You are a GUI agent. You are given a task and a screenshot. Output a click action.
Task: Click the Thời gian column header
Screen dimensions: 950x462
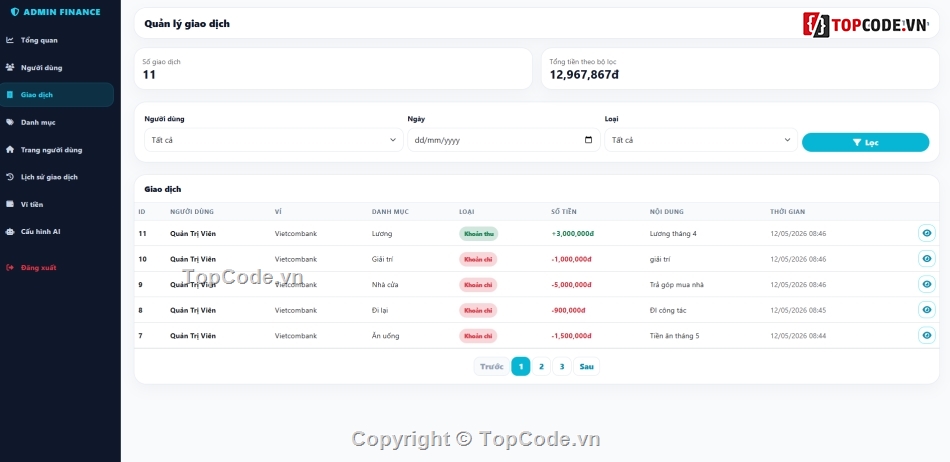tap(788, 212)
